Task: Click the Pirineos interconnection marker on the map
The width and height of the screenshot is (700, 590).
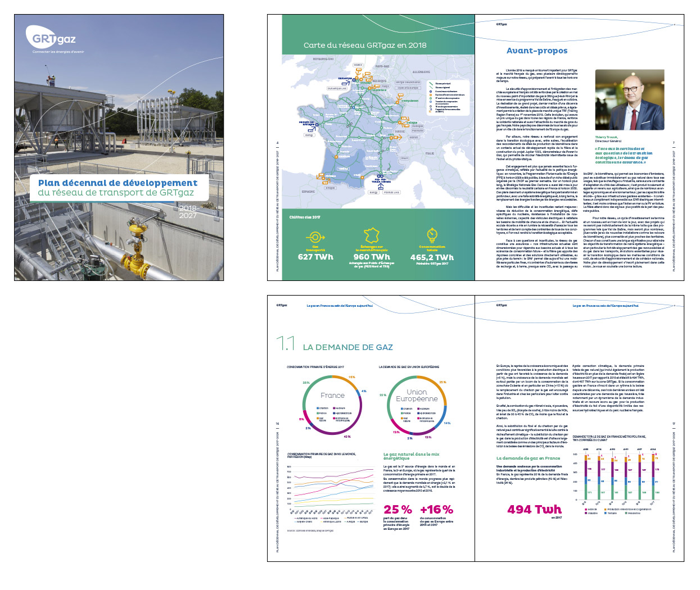Action: click(x=323, y=178)
